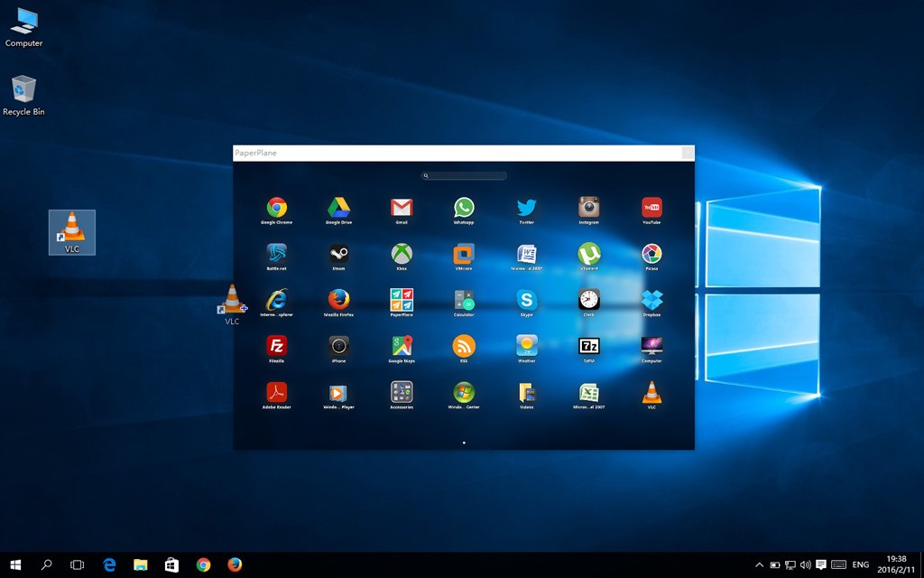Click the Twitter bird icon
This screenshot has width=924, height=578.
pos(526,208)
